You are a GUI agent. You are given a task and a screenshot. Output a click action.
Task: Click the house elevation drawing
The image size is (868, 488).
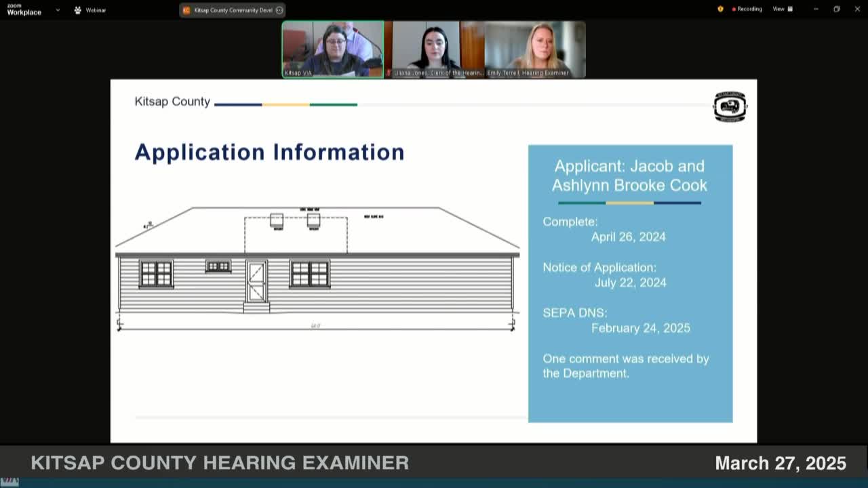point(317,268)
